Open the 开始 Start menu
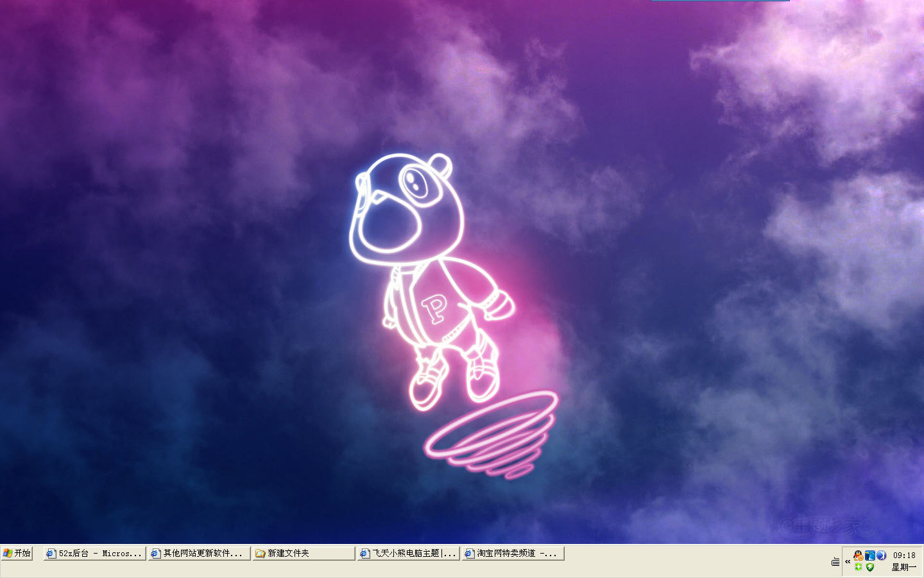This screenshot has width=924, height=578. (x=17, y=553)
